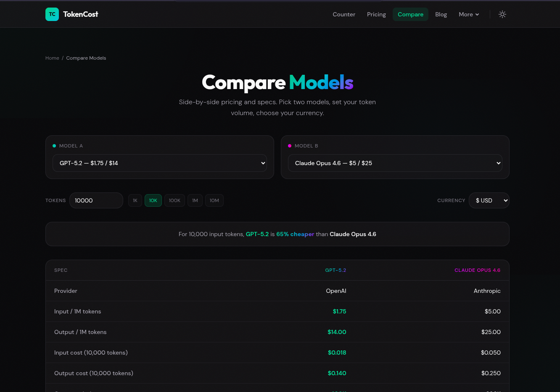Click the TC logo icon
This screenshot has height=392, width=560.
(52, 14)
